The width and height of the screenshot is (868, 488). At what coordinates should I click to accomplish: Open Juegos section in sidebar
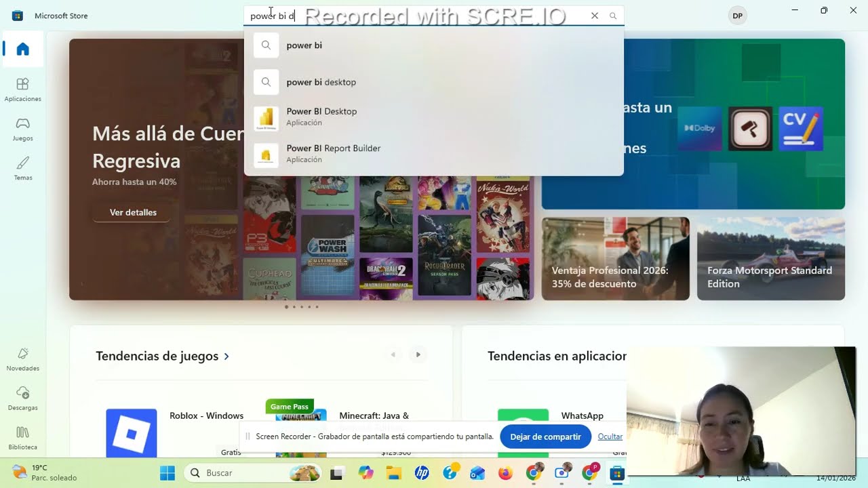point(23,129)
